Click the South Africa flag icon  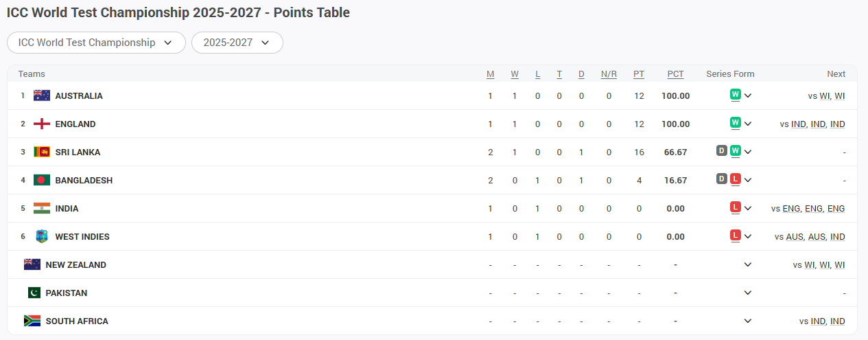[x=32, y=321]
